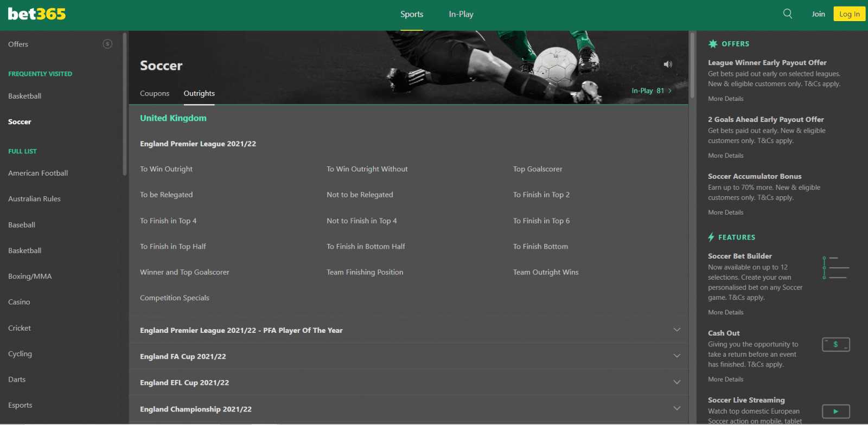More Details for 2 Goals Ahead offer
Image resolution: width=868 pixels, height=425 pixels.
[x=726, y=156]
